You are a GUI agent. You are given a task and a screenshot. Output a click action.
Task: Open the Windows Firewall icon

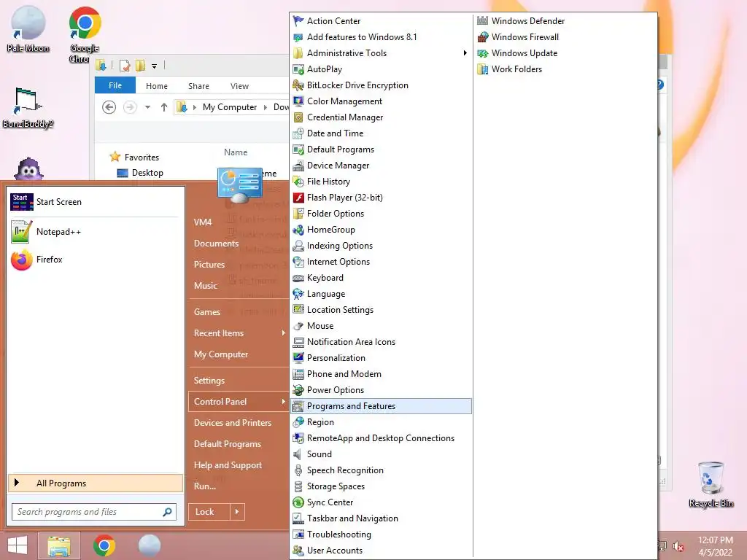483,37
